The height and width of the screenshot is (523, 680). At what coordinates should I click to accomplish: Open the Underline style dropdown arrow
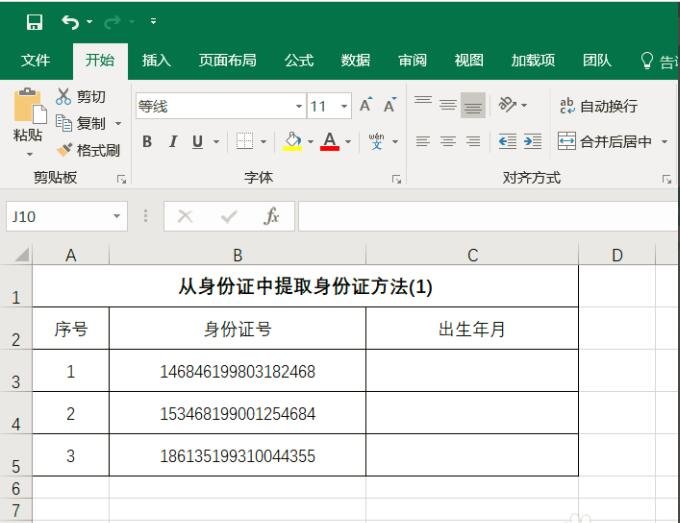click(216, 141)
